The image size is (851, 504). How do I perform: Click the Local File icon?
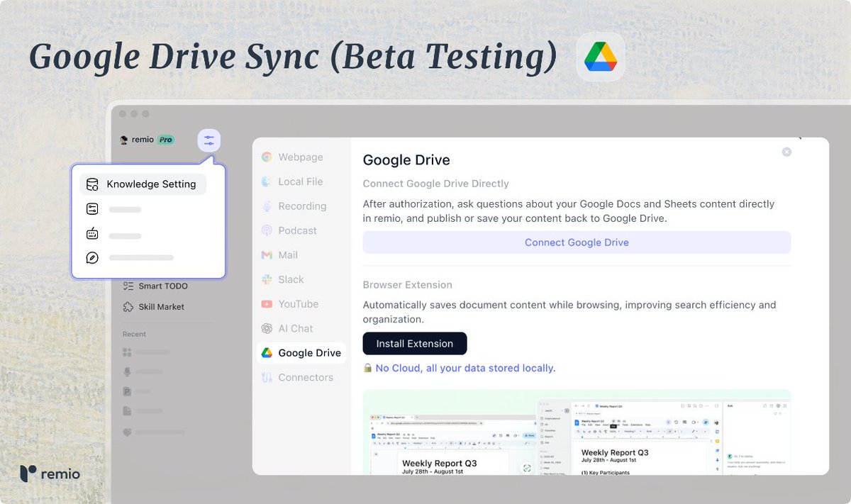point(267,181)
